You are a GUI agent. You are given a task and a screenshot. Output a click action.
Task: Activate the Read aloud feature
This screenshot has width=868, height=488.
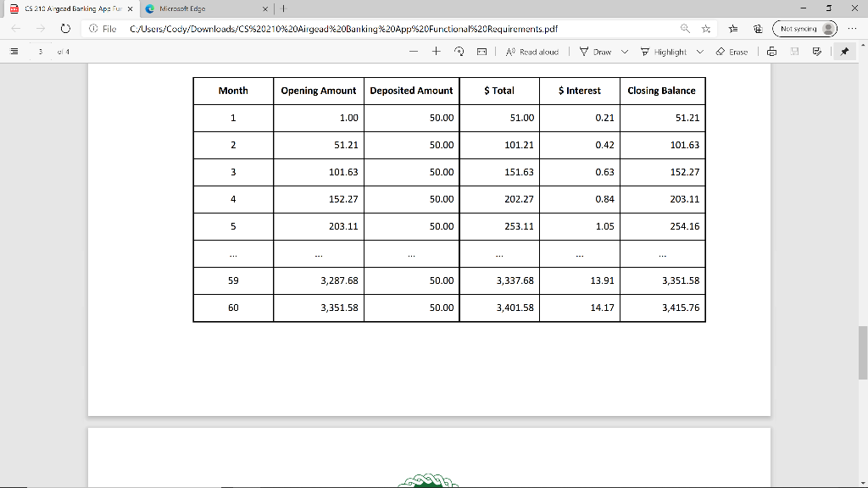pos(533,51)
